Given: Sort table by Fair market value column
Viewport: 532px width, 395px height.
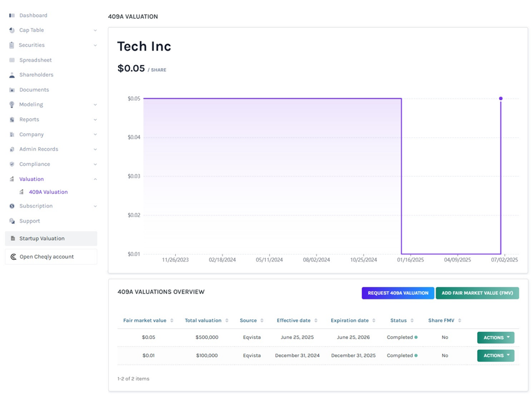Looking at the screenshot, I should (172, 321).
